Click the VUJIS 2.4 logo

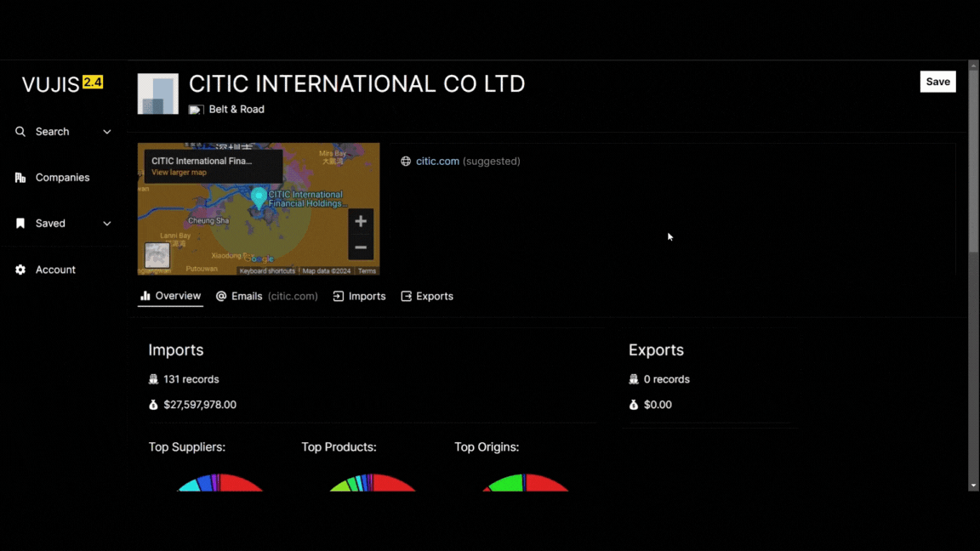tap(62, 83)
